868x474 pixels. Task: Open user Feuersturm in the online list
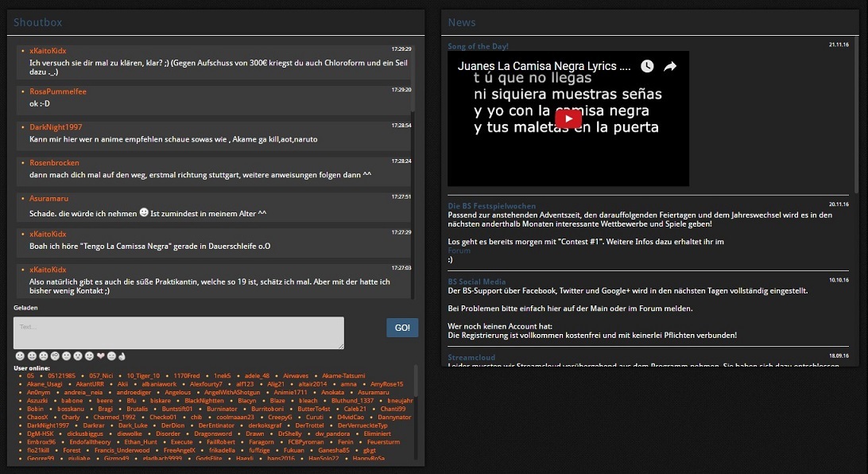click(x=384, y=442)
